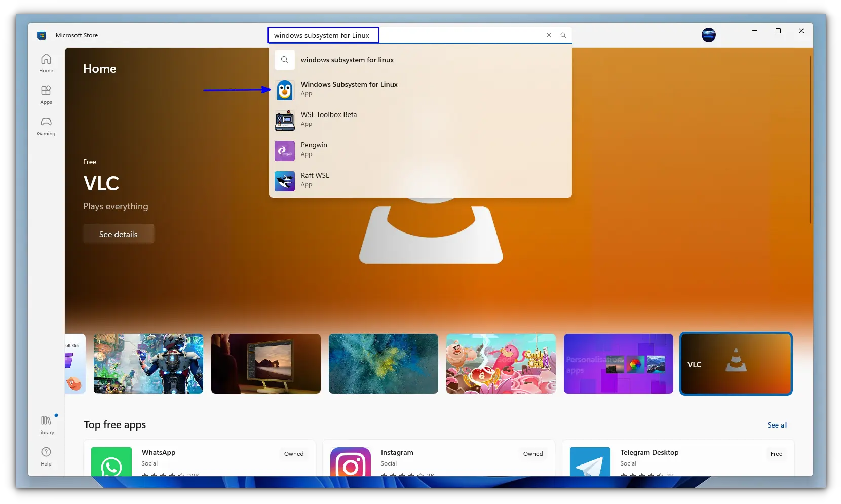Screen dimensions: 841x504
Task: Click the WSL Toolbox Beta icon
Action: (x=285, y=121)
